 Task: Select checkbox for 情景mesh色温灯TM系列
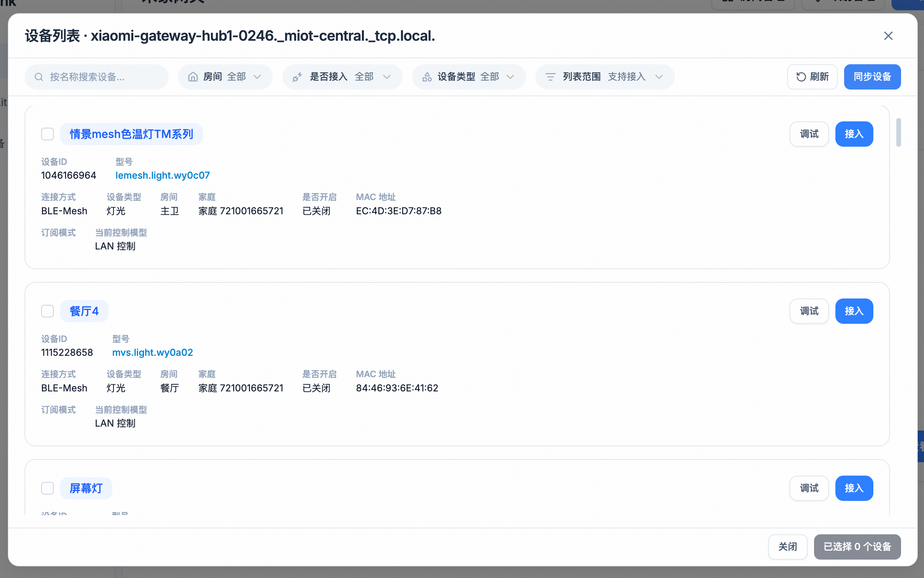[47, 134]
